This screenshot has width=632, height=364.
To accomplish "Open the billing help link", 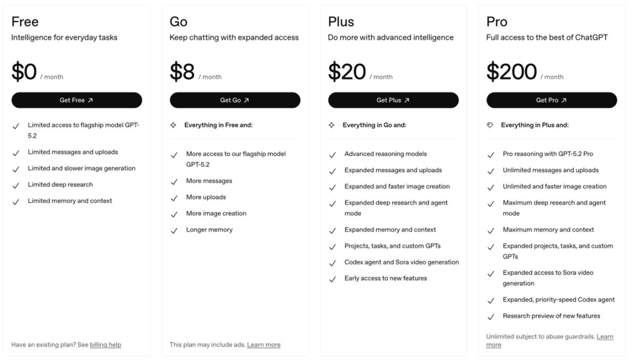I will (x=105, y=345).
